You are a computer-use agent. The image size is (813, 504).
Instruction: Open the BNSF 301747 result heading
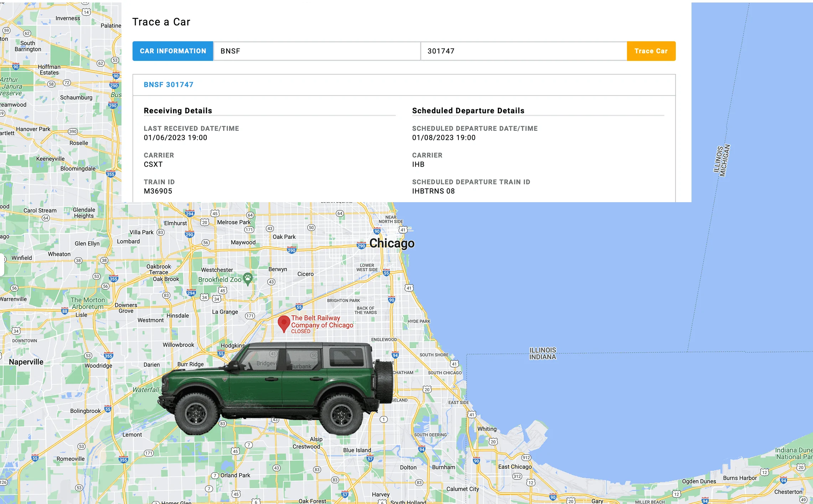[x=169, y=85]
